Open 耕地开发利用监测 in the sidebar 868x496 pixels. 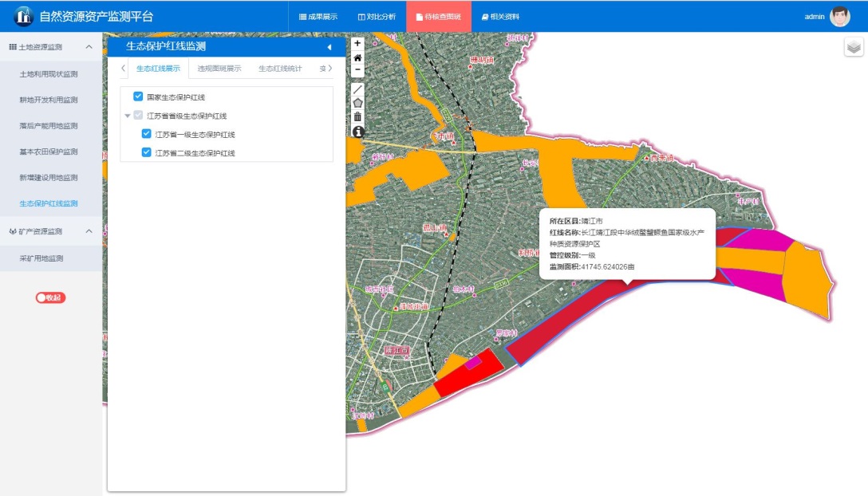coord(49,100)
